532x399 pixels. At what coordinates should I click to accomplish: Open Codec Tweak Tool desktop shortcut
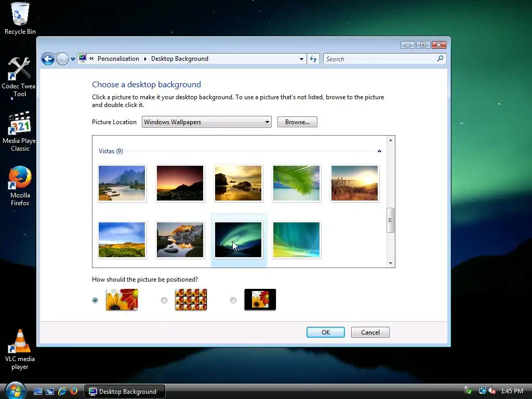[x=19, y=77]
